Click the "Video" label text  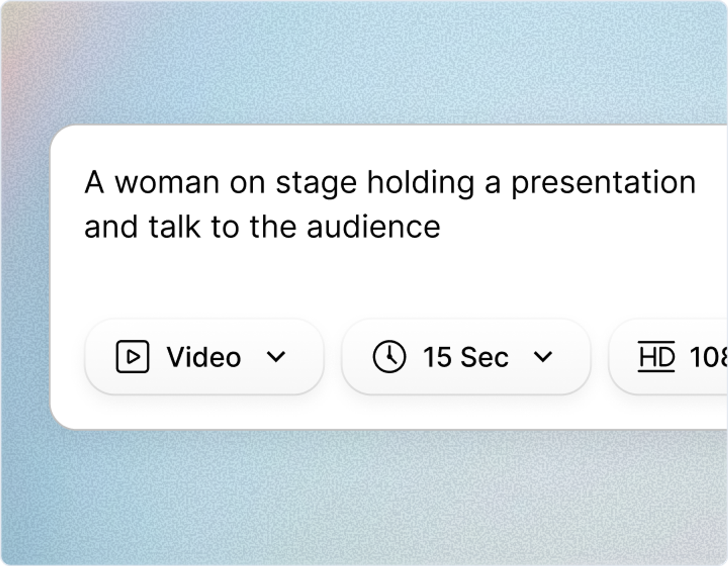coord(204,357)
